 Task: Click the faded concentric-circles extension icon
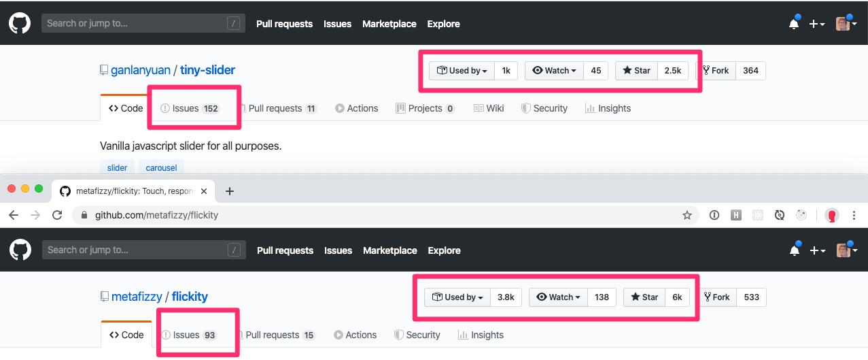[x=801, y=215]
